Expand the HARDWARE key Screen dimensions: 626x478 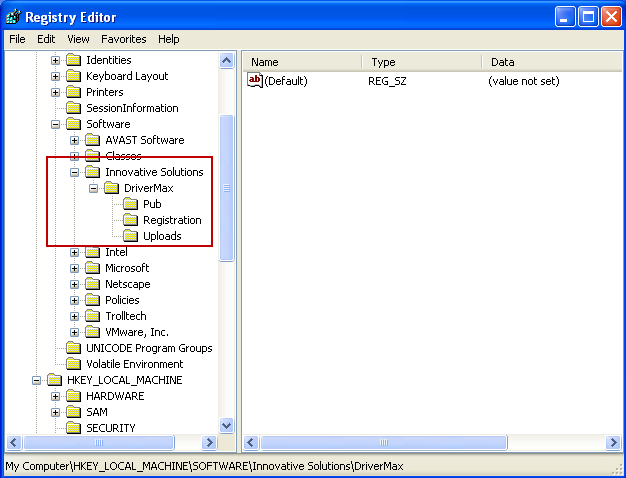(55, 396)
